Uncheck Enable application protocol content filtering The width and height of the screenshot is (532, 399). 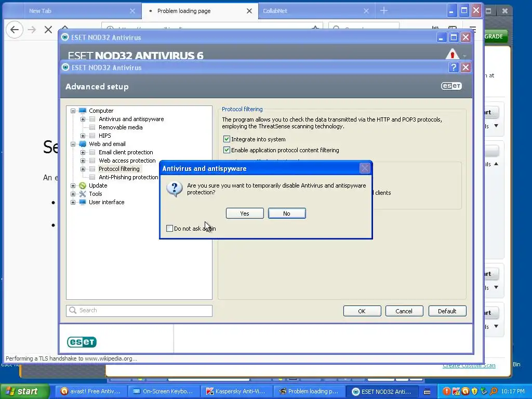227,150
